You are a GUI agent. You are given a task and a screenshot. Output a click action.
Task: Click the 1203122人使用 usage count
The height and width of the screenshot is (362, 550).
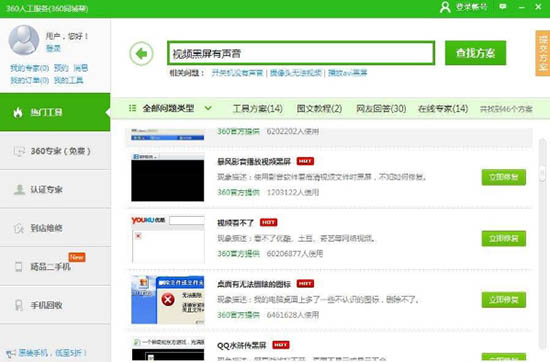coord(293,192)
